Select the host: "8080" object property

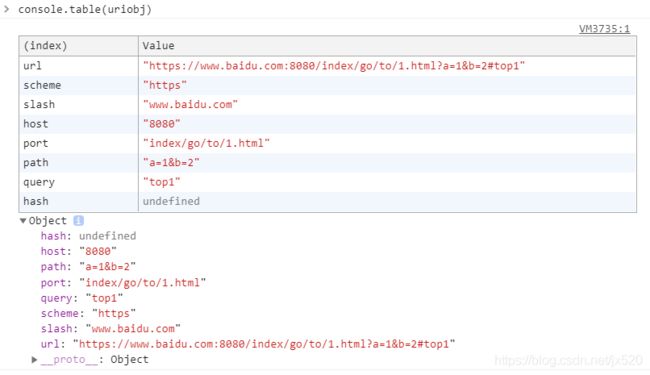(79, 251)
